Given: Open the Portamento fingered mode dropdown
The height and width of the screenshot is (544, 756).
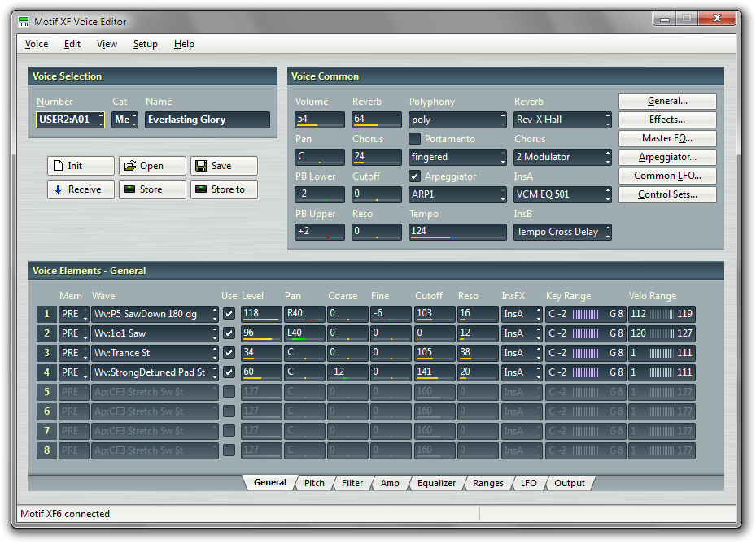Looking at the screenshot, I should coord(457,157).
